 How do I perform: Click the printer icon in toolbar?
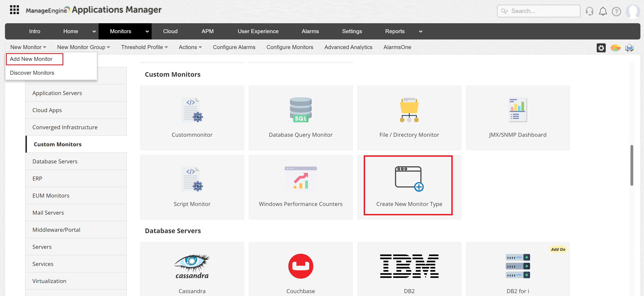tap(629, 48)
